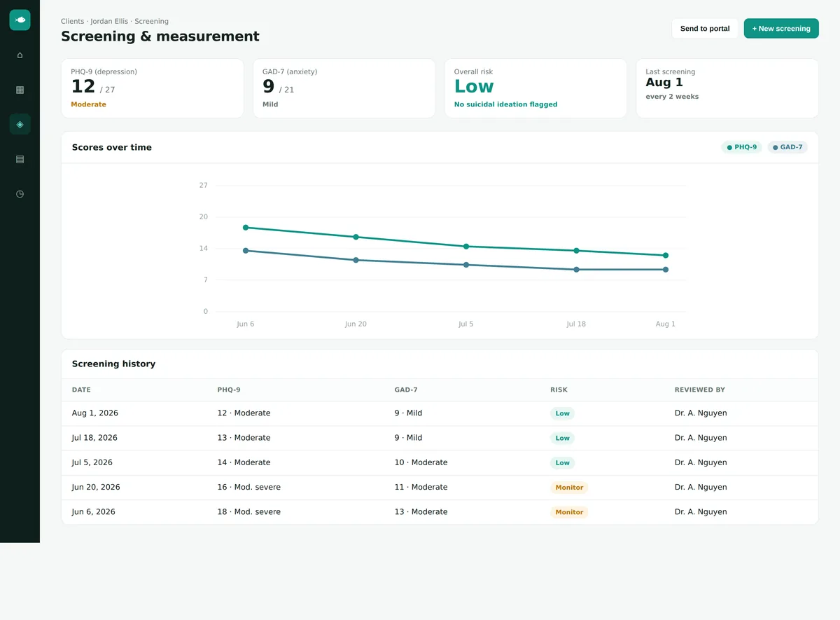Viewport: 840px width, 620px height.
Task: Open the Jun 20, 2026 screening row
Action: 440,487
